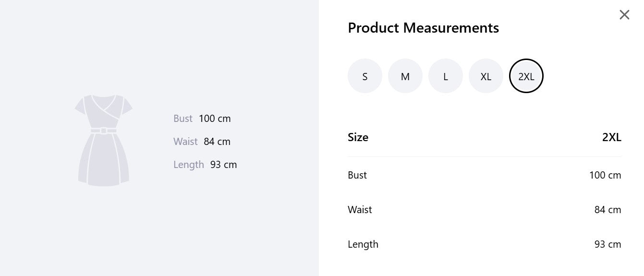Click the Bust row label in table
The height and width of the screenshot is (276, 644).
[x=357, y=175]
